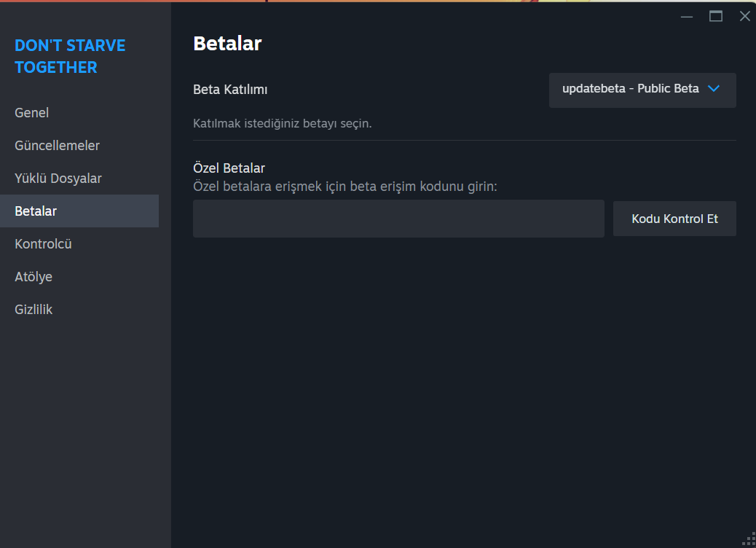This screenshot has height=548, width=756.
Task: Click the 'Katılmak istediğiniz betayı seçin' text
Action: (x=282, y=123)
